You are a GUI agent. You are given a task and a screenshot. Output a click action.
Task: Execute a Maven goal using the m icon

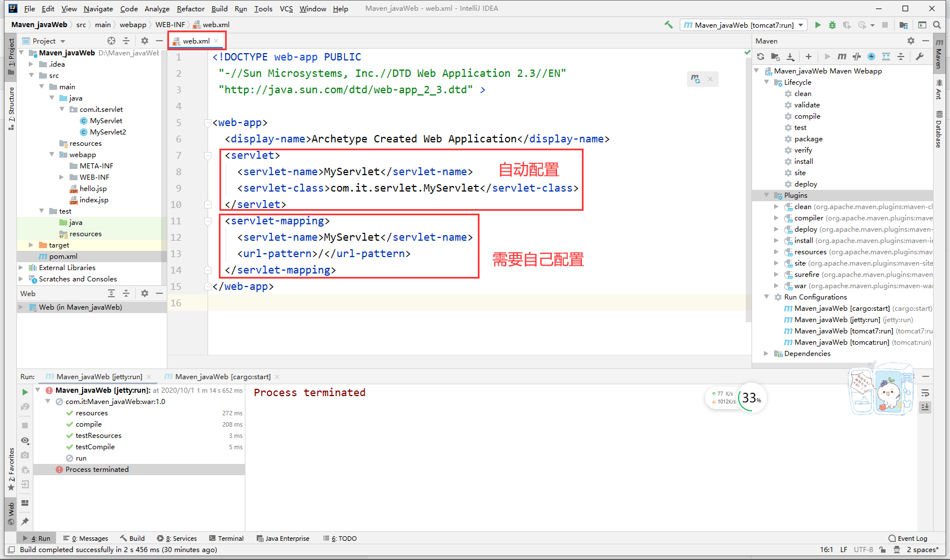coord(842,57)
